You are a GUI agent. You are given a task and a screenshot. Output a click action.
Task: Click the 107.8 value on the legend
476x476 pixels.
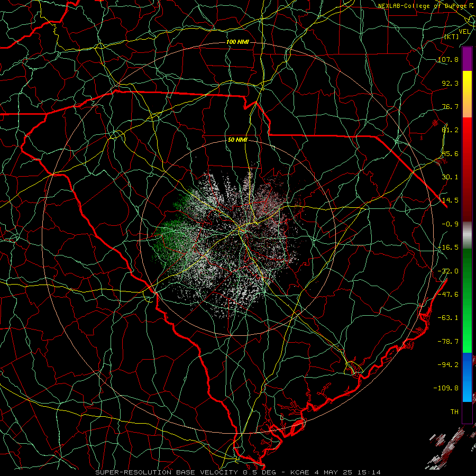[x=448, y=59]
